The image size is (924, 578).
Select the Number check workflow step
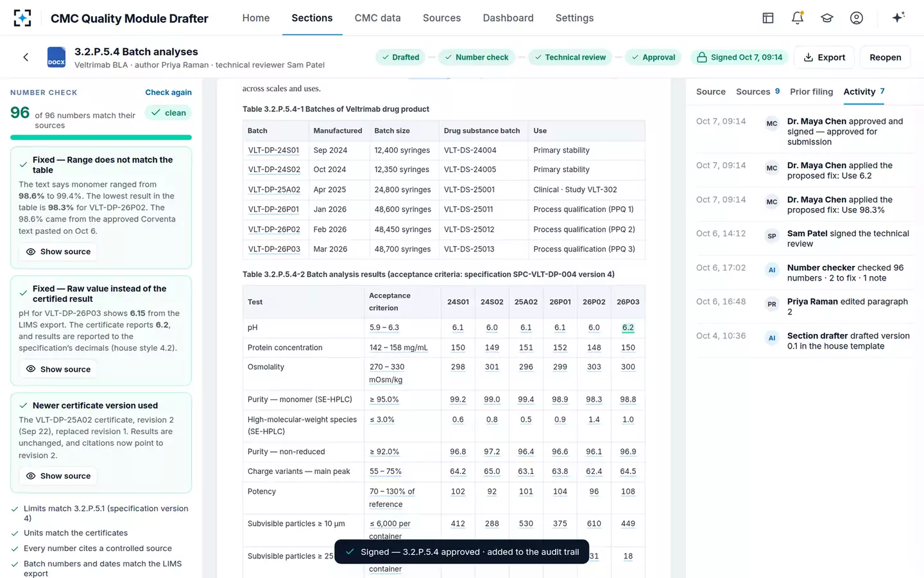(x=476, y=57)
